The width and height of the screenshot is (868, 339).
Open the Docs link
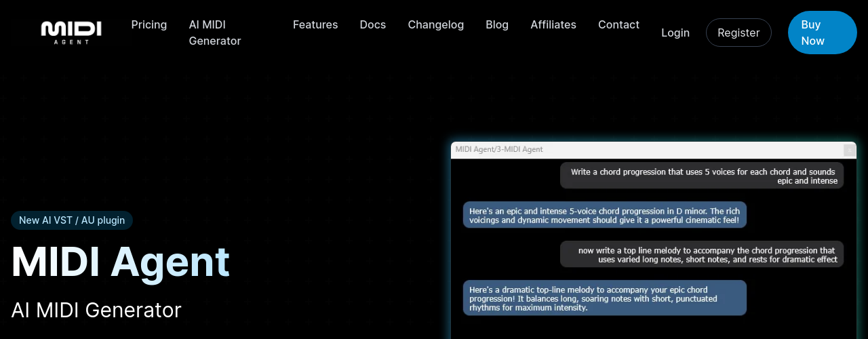[x=373, y=24]
